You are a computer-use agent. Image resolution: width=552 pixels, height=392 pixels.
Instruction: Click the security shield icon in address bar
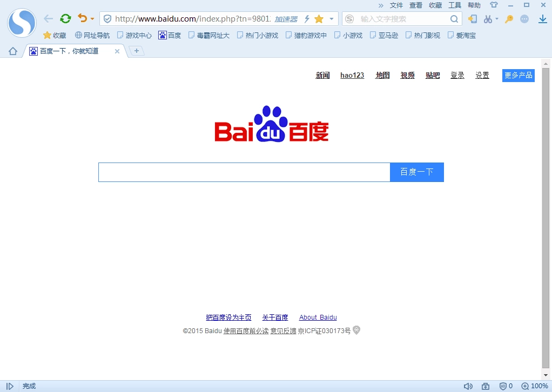pyautogui.click(x=107, y=19)
